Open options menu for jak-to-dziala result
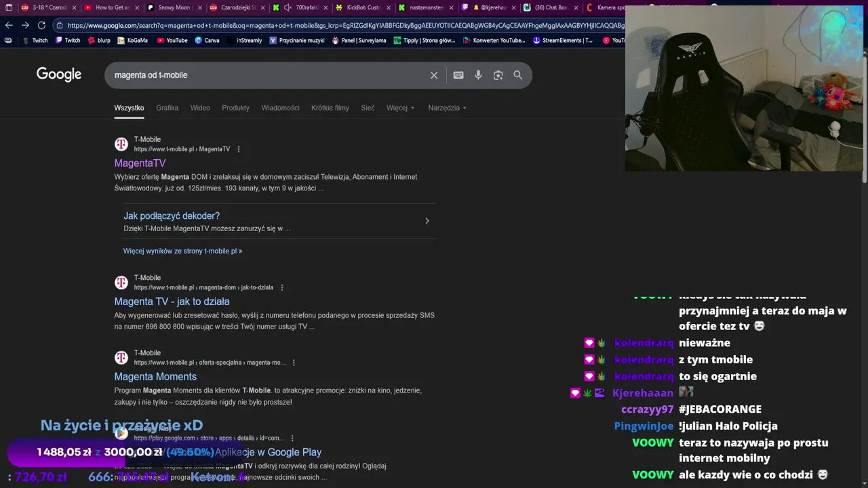Screen dimensions: 868x488 click(x=282, y=287)
